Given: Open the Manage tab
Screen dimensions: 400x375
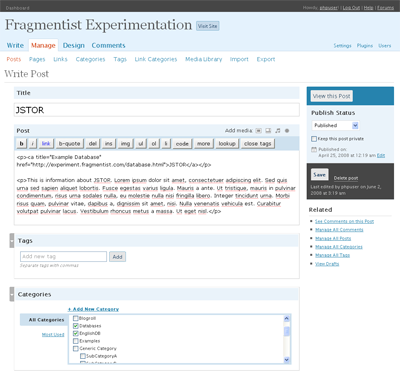Looking at the screenshot, I should tap(43, 45).
